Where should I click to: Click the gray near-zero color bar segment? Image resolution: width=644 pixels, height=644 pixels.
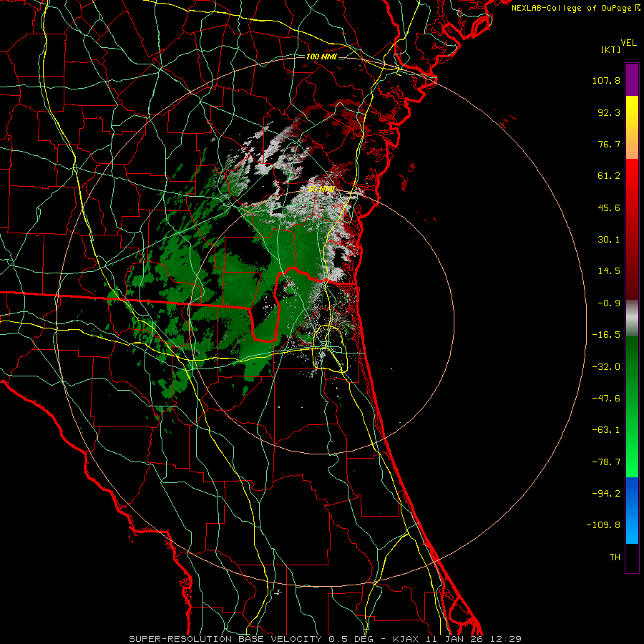pyautogui.click(x=632, y=317)
